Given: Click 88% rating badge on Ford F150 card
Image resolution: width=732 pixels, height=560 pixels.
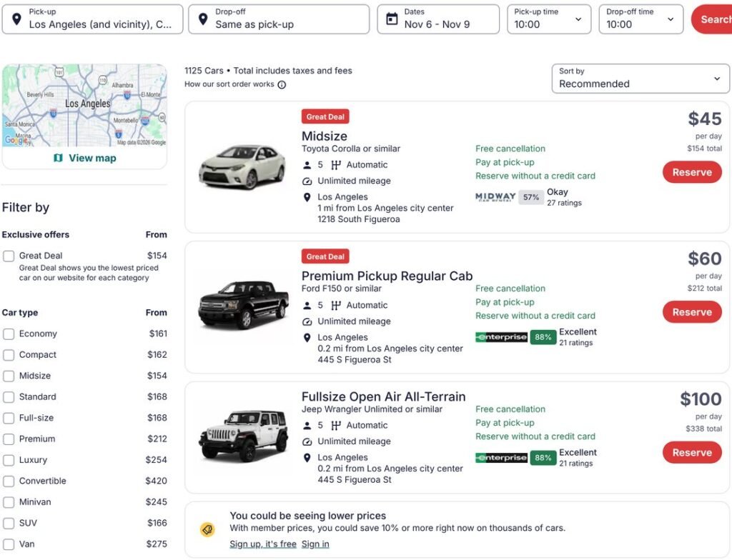Looking at the screenshot, I should [x=543, y=337].
